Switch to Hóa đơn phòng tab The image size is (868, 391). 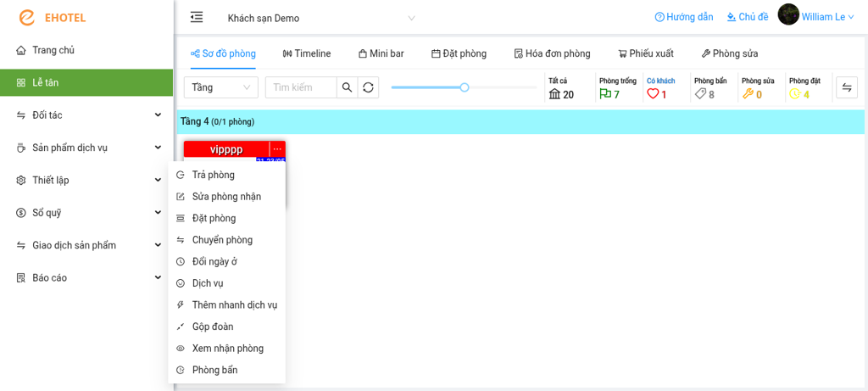[x=552, y=53]
